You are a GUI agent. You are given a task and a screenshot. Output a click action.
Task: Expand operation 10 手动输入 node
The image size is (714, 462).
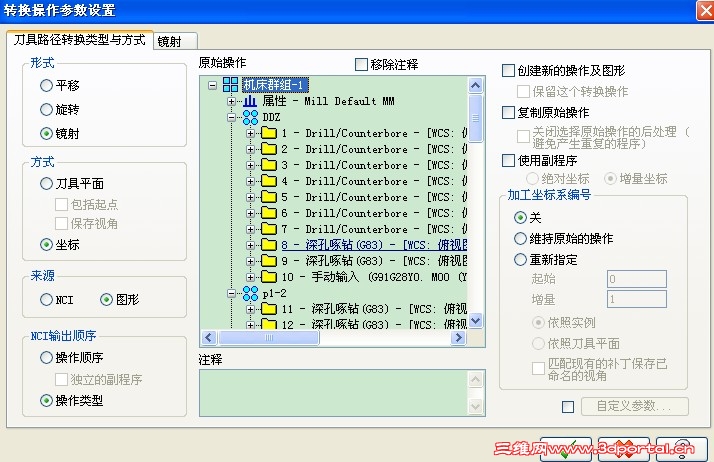click(x=250, y=277)
